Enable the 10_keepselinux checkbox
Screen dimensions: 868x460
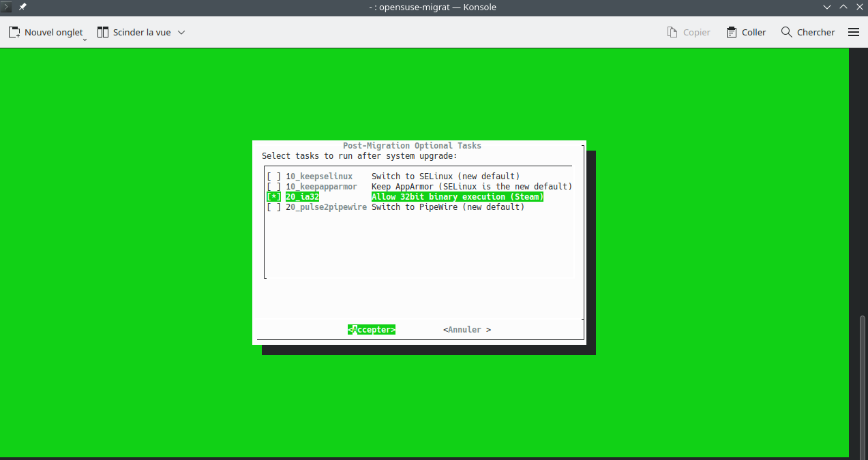point(273,177)
